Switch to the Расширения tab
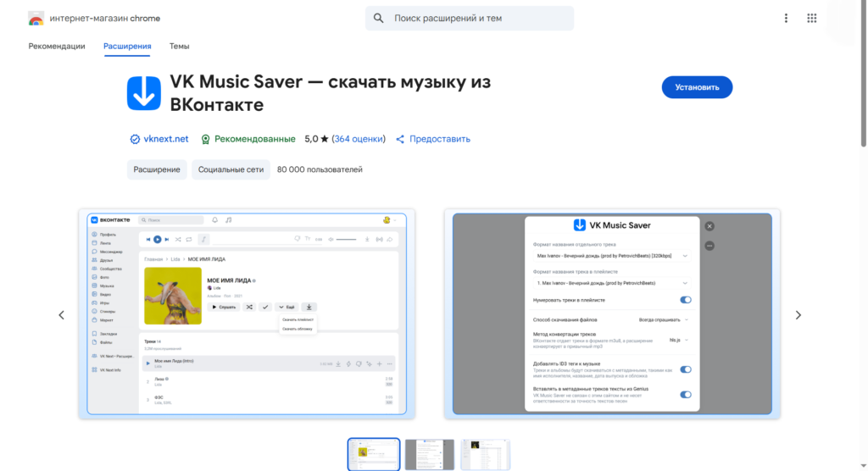Image resolution: width=868 pixels, height=471 pixels. (127, 47)
